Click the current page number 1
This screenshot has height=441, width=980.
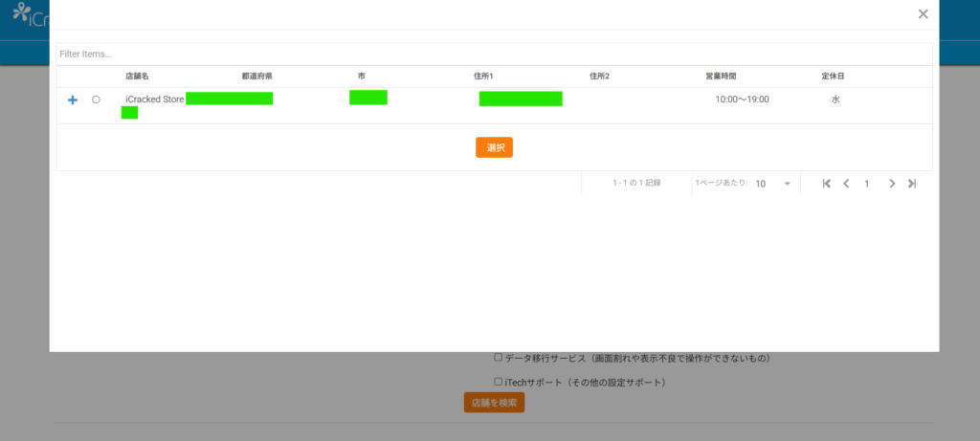coord(867,184)
